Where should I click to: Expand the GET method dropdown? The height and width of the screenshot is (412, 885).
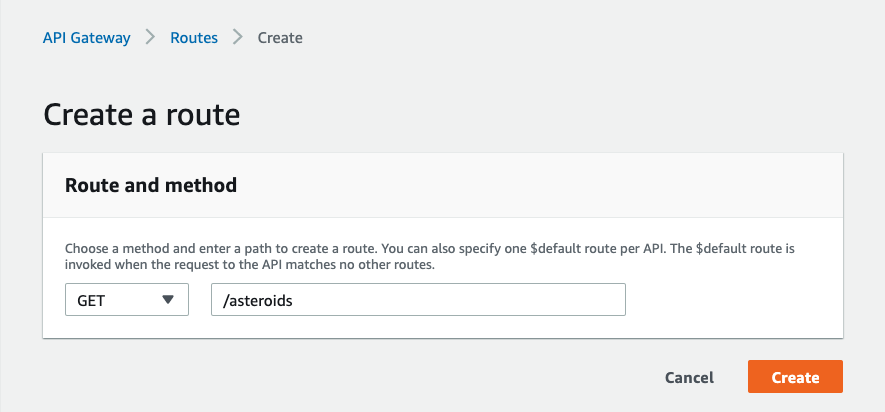coord(127,300)
